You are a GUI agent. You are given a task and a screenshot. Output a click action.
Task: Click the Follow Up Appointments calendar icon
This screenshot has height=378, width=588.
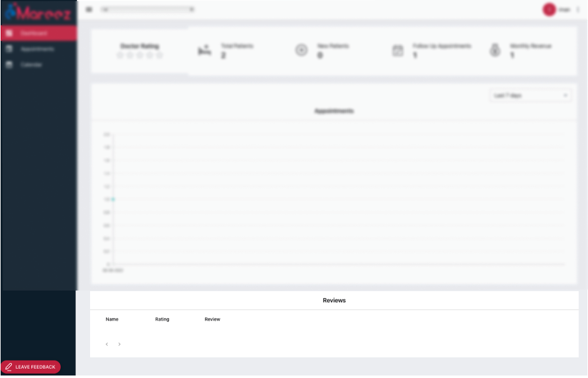[397, 50]
